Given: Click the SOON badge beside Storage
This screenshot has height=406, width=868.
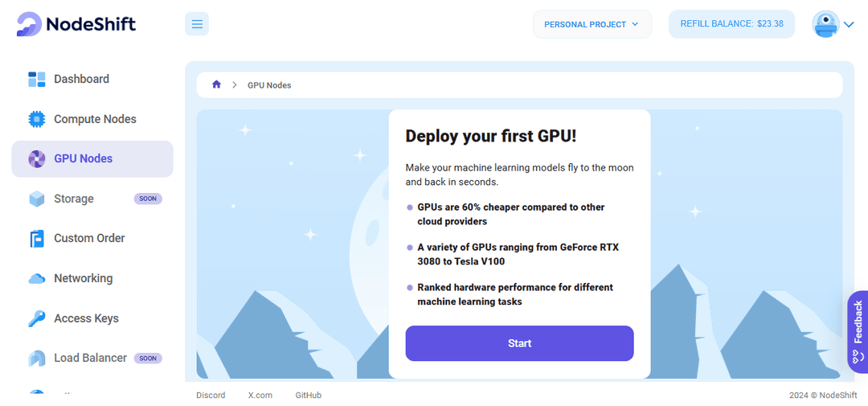Looking at the screenshot, I should [x=148, y=199].
